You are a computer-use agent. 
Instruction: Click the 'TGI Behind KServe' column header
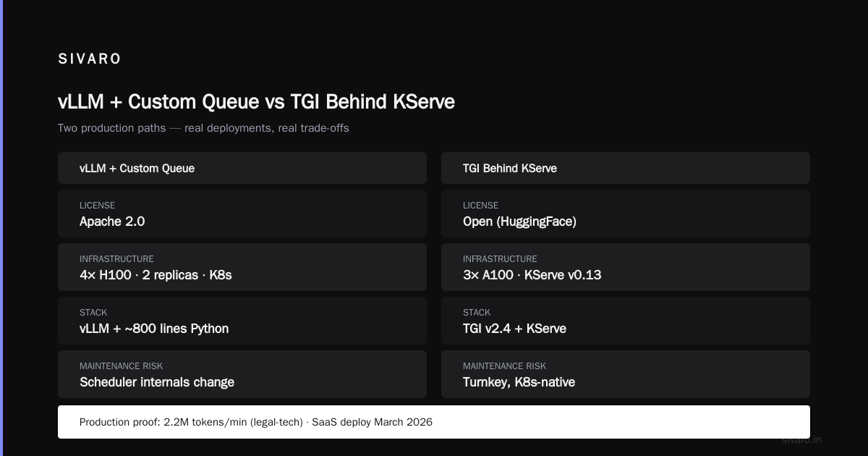coord(626,168)
